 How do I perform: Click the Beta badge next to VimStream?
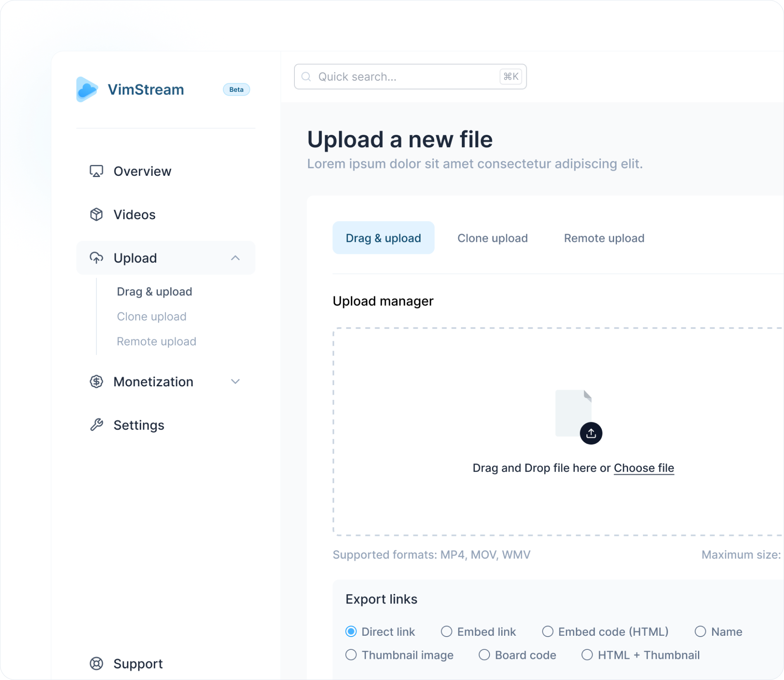[236, 89]
